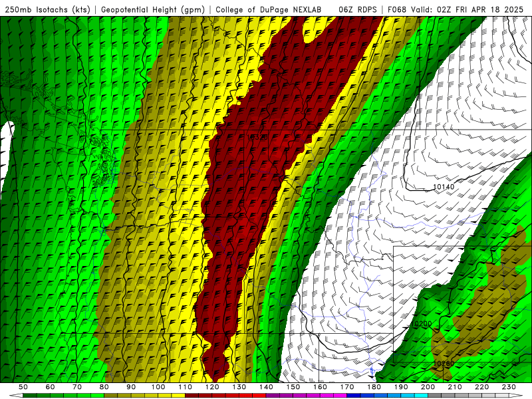Click the colorbar value 190
The height and width of the screenshot is (399, 532).
point(401,387)
